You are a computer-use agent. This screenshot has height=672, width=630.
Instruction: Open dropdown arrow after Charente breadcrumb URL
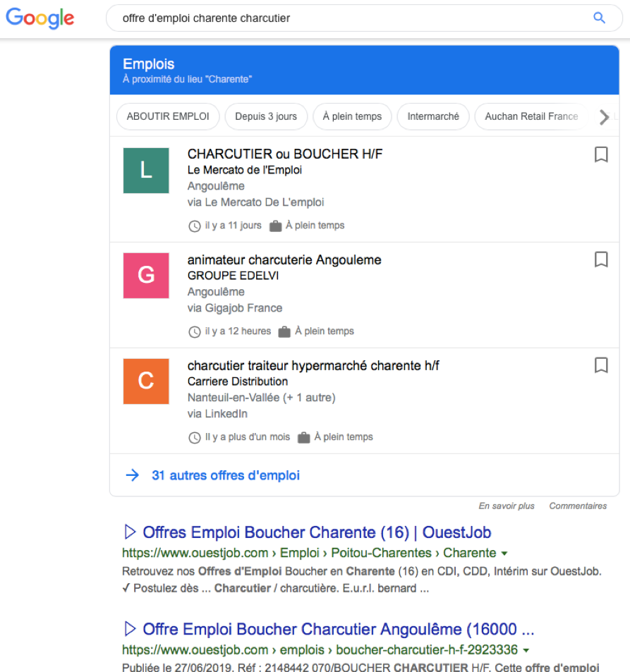[504, 554]
